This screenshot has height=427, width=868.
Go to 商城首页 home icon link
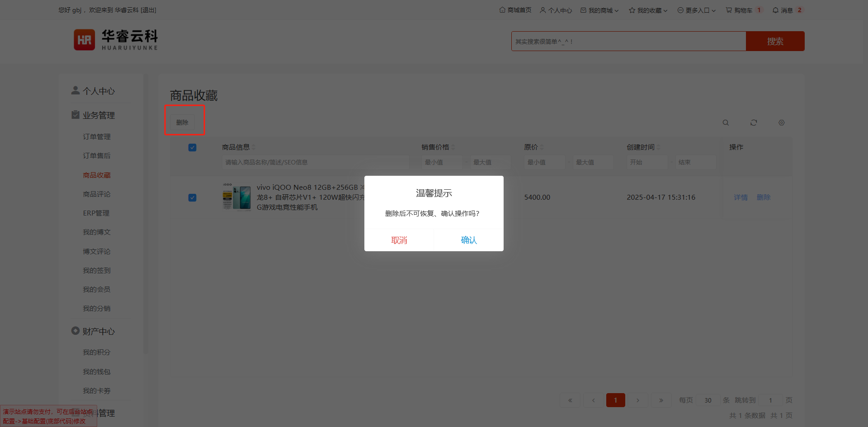pyautogui.click(x=515, y=10)
